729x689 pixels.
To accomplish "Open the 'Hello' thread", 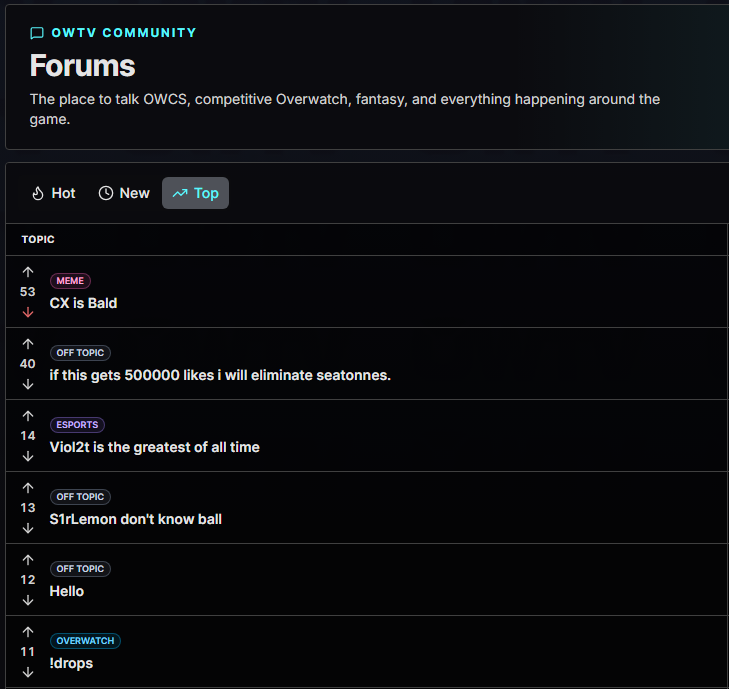I will tap(66, 591).
